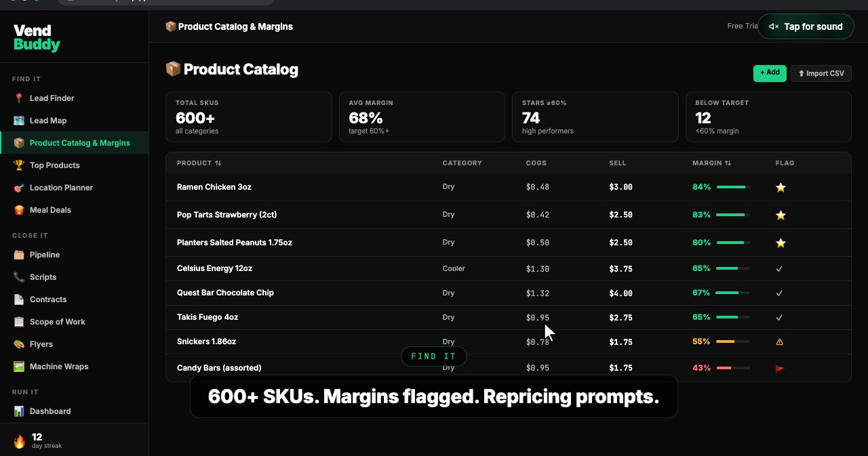Image resolution: width=868 pixels, height=456 pixels.
Task: Click the warning flag on Snickers row
Action: pos(780,342)
